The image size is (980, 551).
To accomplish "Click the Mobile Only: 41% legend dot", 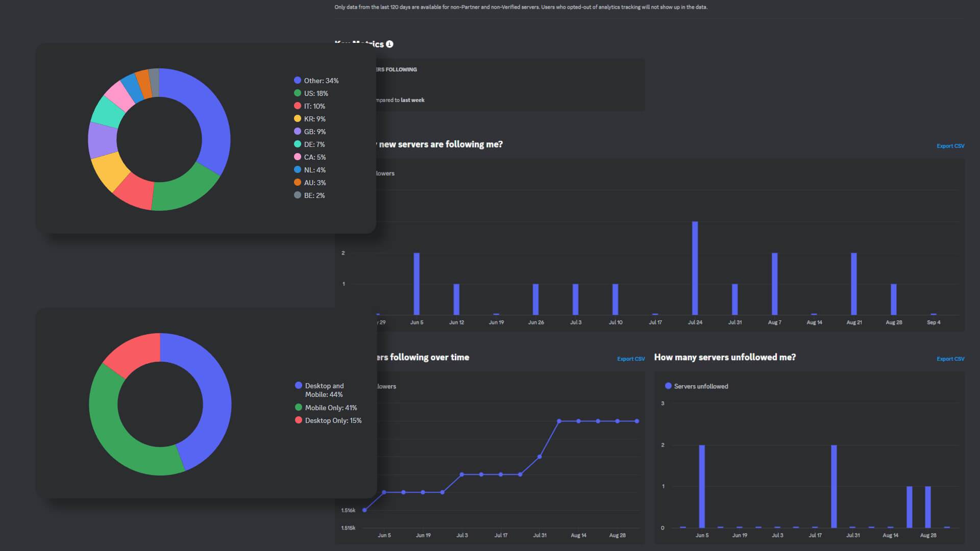I will coord(299,407).
